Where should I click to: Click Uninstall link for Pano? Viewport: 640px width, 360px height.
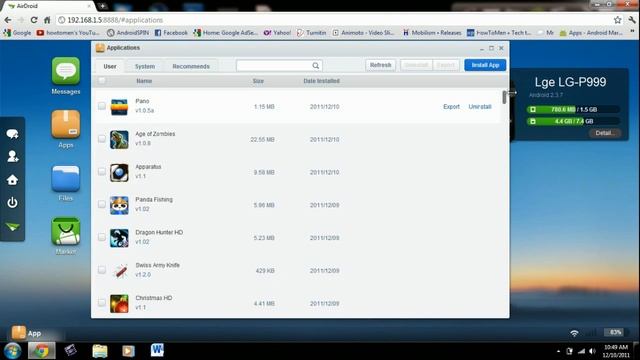480,107
